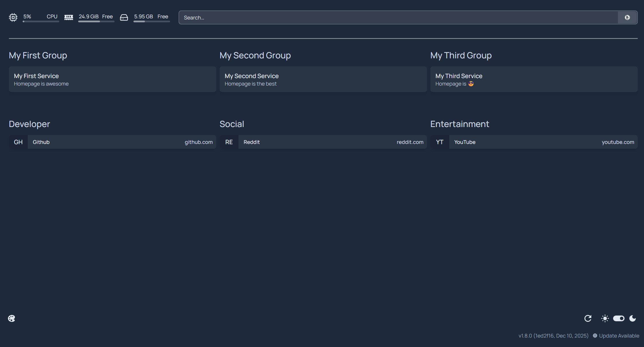Click the refresh revalidate icon
644x347 pixels.
tap(588, 318)
